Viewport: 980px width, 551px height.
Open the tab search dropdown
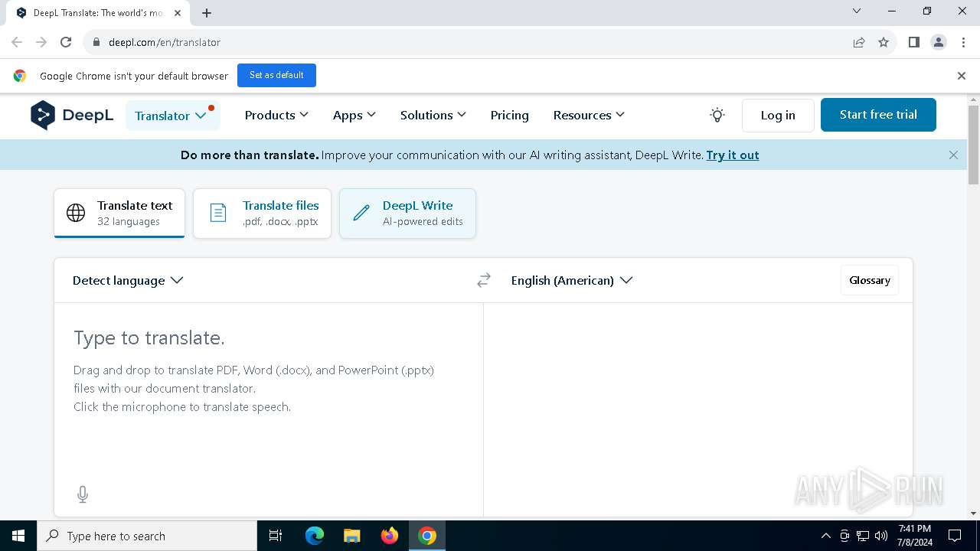(857, 11)
